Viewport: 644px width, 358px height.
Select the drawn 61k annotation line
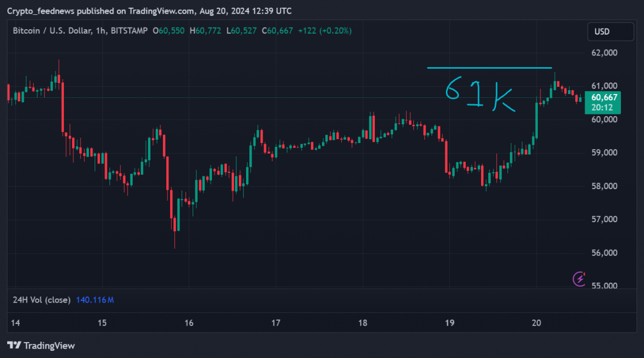(489, 68)
